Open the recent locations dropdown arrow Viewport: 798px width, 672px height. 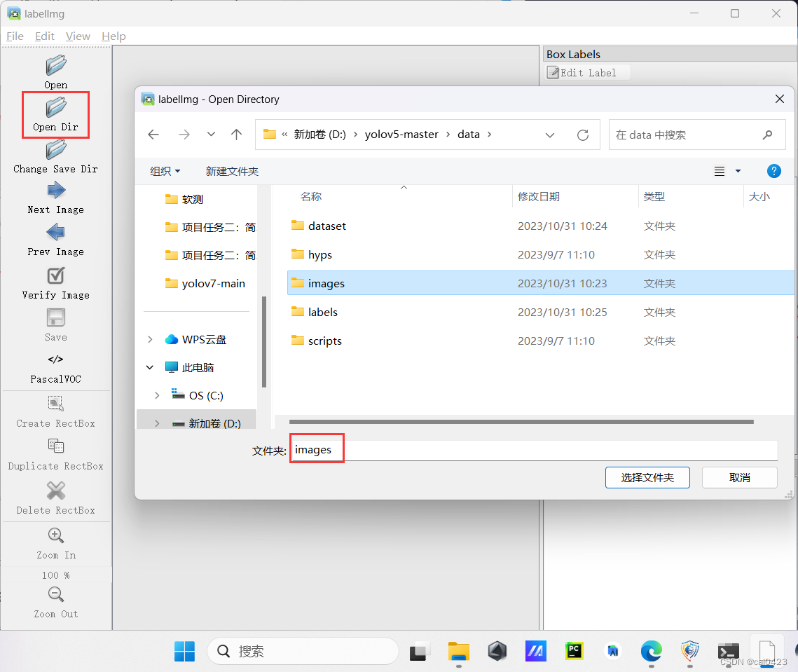(211, 135)
